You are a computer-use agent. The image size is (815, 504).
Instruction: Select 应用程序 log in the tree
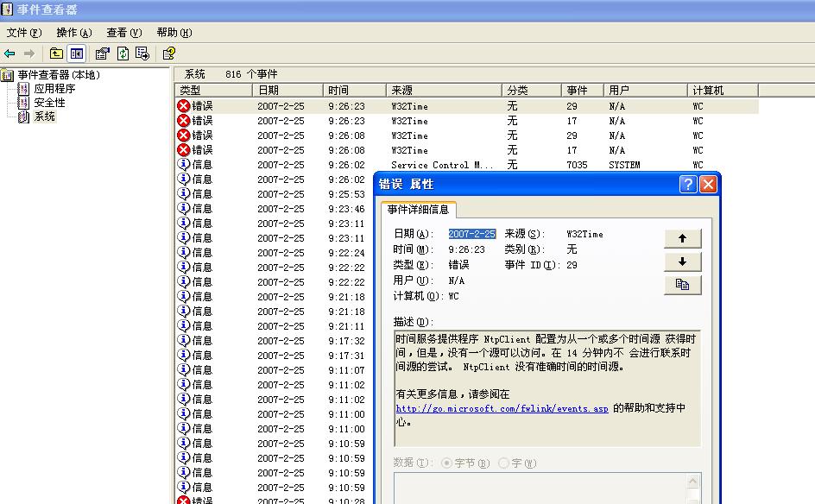[x=54, y=89]
